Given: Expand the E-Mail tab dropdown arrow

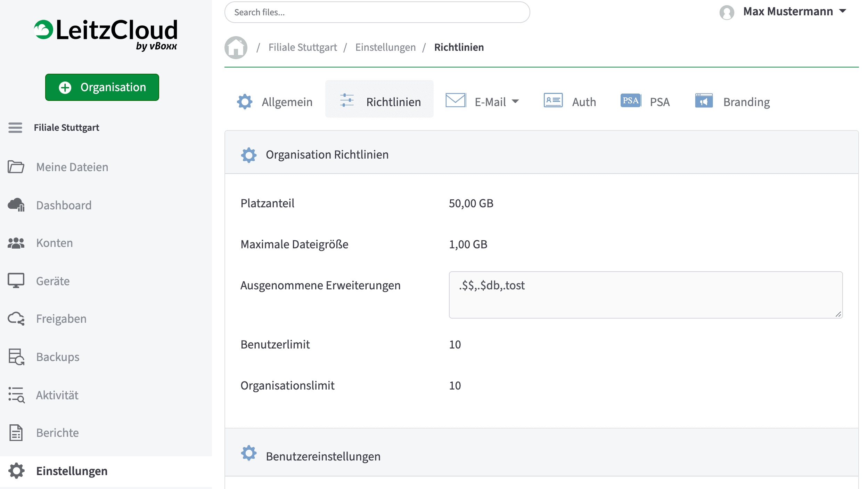Looking at the screenshot, I should (x=516, y=102).
